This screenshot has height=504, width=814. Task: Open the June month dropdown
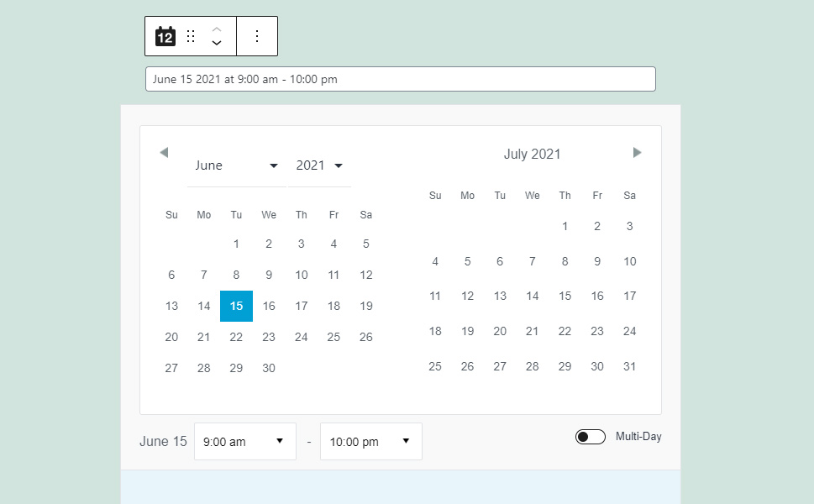point(237,165)
